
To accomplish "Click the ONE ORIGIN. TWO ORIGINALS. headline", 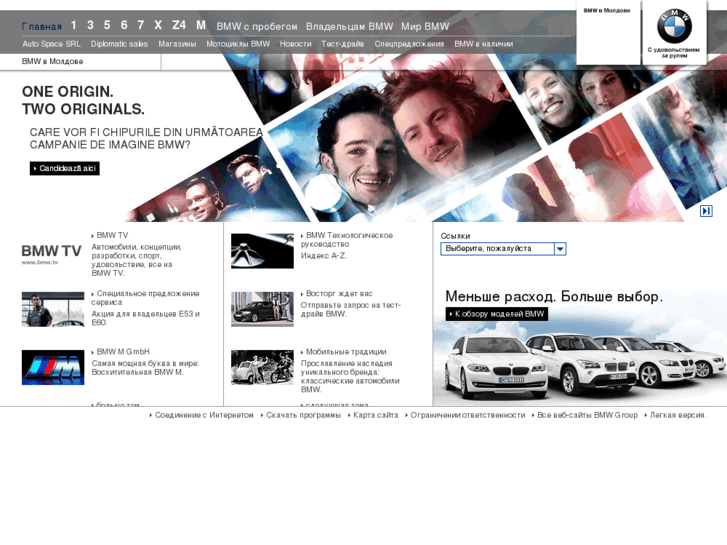I will tap(83, 100).
